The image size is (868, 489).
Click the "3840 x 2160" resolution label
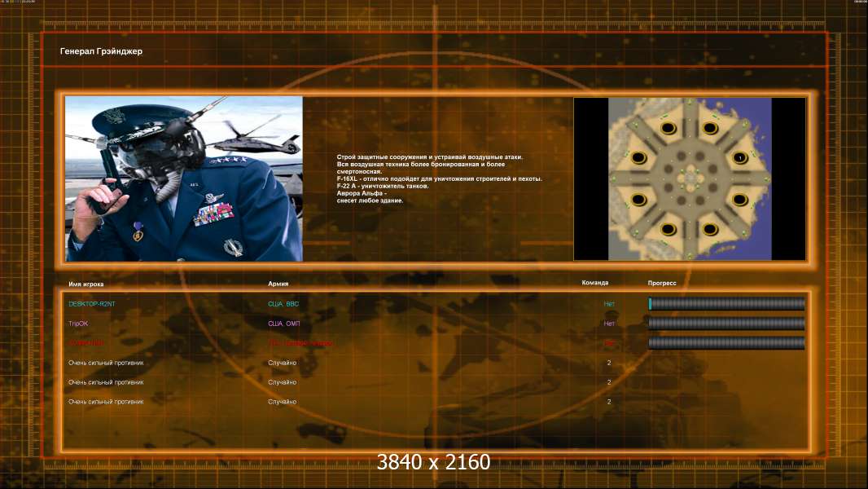[x=433, y=463]
